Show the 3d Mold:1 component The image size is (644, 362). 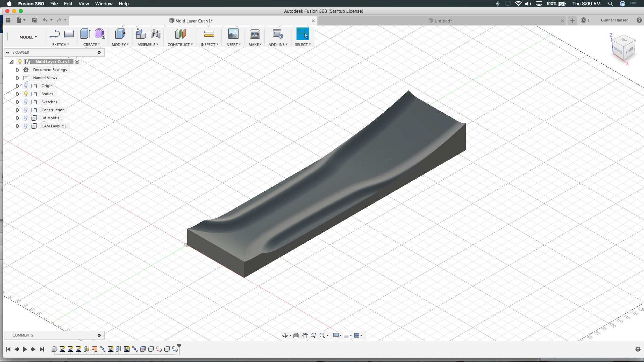(25, 118)
